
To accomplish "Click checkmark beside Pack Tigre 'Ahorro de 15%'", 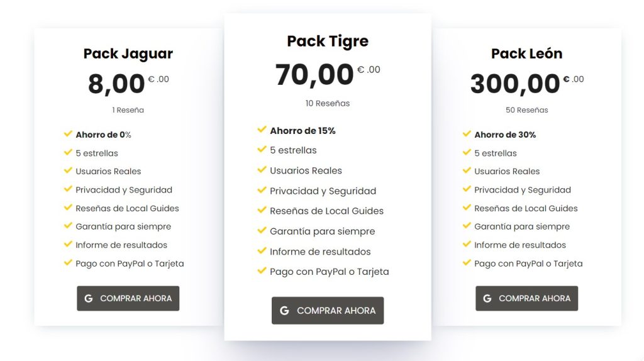I will [262, 130].
